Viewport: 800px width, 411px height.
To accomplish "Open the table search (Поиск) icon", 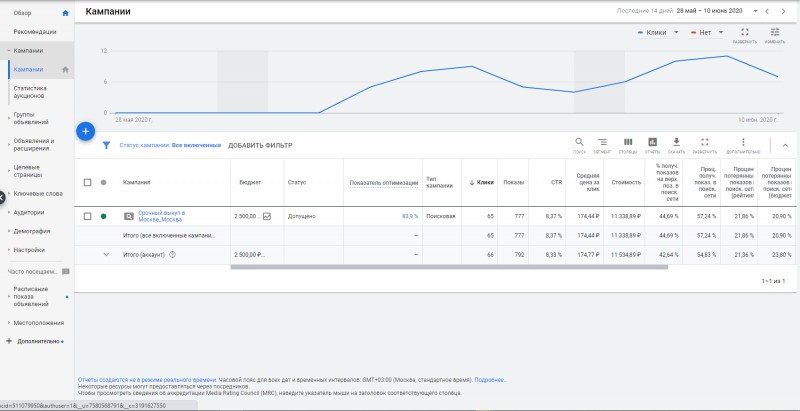I will (x=579, y=143).
